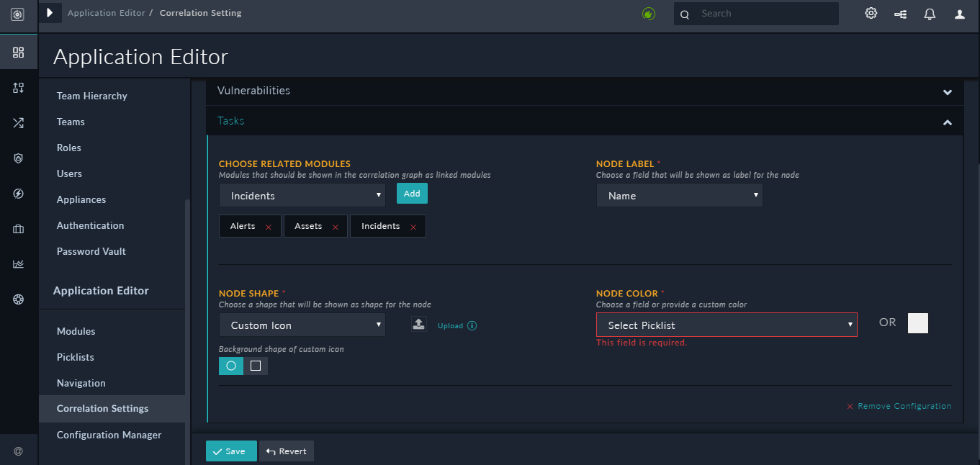
Task: Click the Save button
Action: 231,451
